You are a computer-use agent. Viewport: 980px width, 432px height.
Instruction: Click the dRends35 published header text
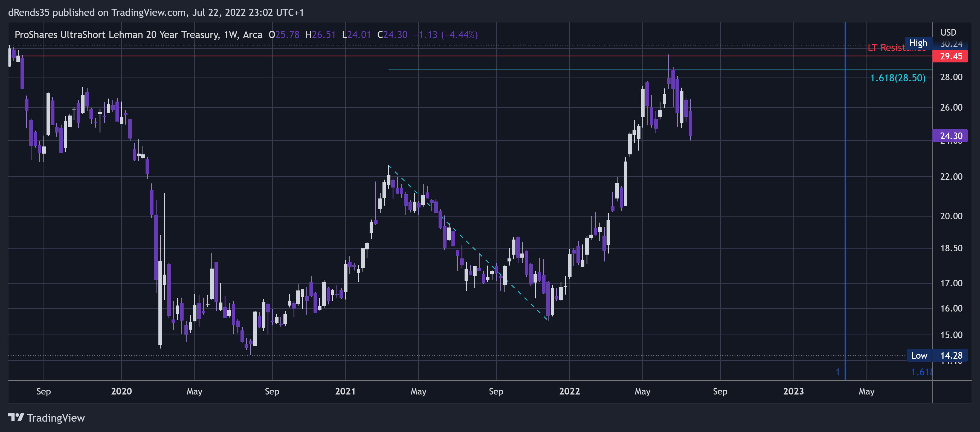coord(156,13)
